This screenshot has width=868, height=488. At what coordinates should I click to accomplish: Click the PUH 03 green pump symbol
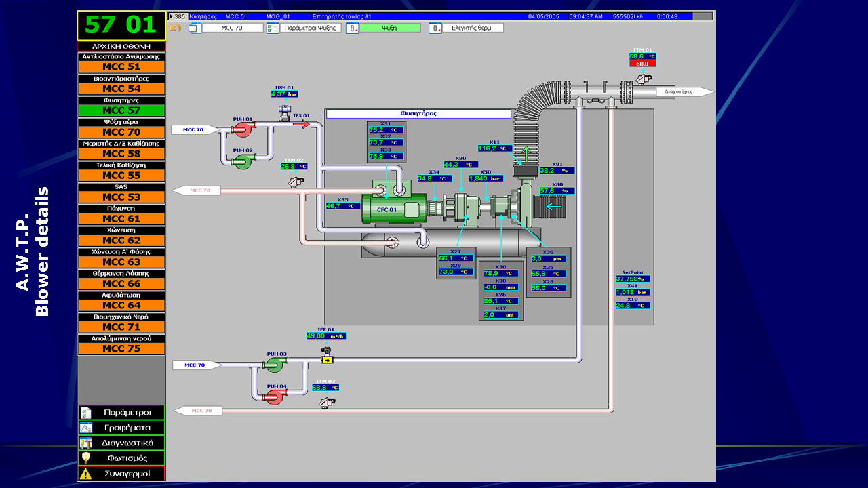[x=274, y=365]
